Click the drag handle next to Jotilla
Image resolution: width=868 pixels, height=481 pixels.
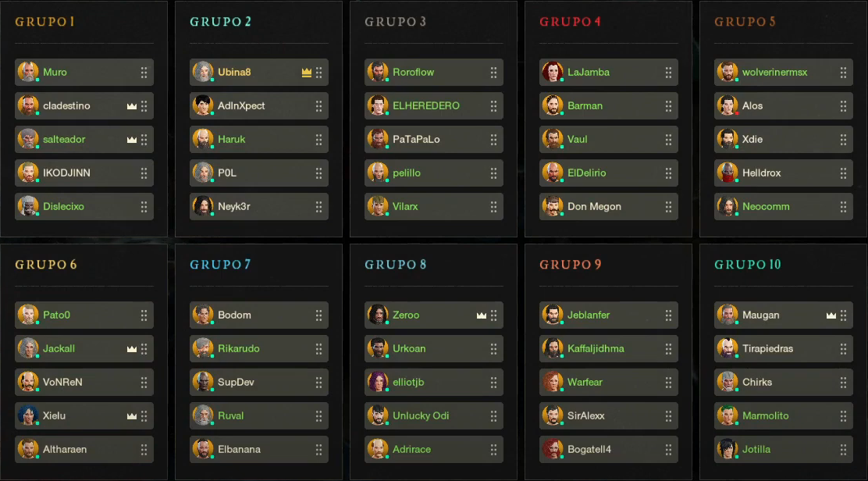843,450
